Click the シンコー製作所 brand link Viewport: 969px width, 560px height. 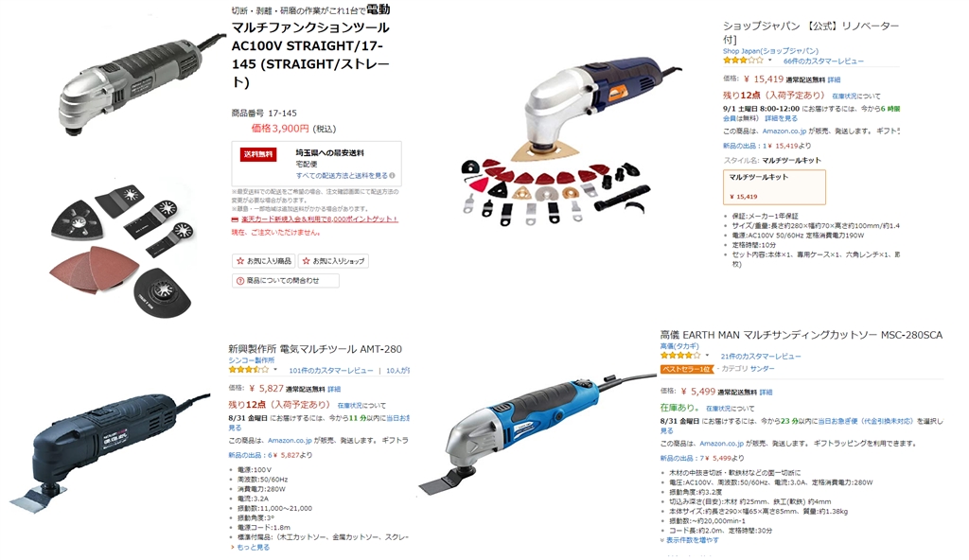click(x=252, y=360)
